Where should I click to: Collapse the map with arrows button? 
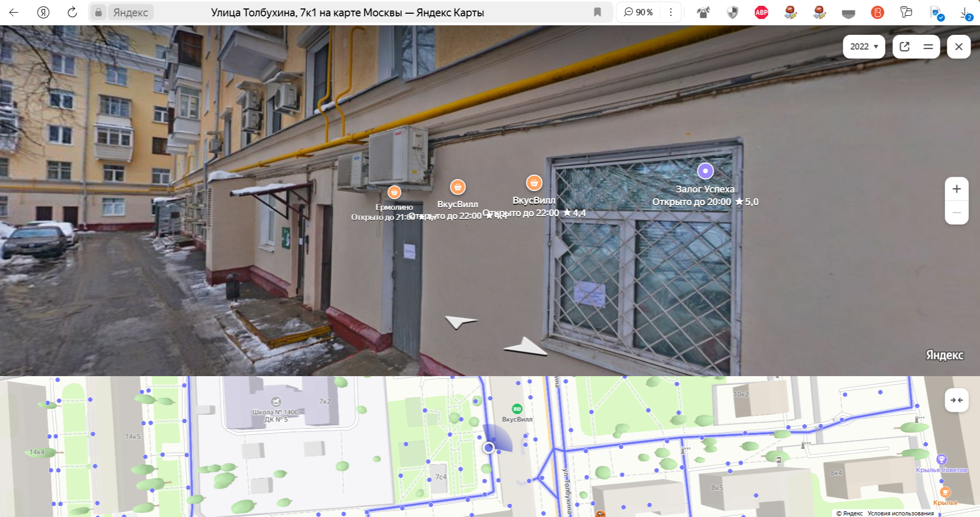click(956, 400)
